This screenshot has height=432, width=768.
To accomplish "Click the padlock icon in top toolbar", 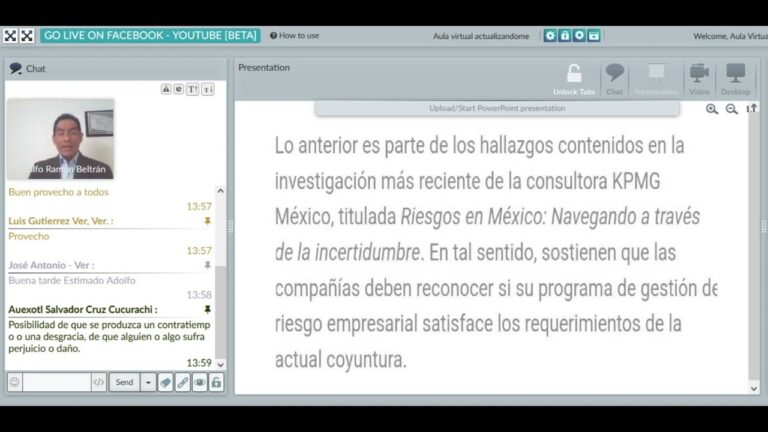I will (x=565, y=35).
